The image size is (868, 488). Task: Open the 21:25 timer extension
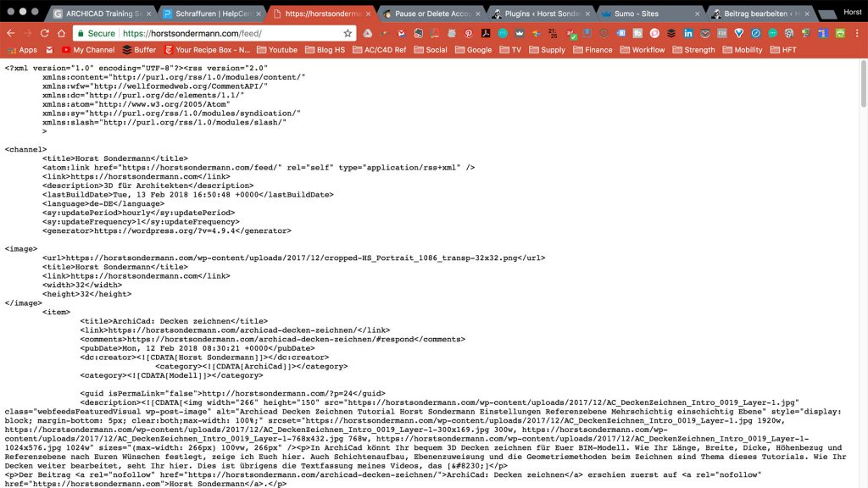[552, 32]
